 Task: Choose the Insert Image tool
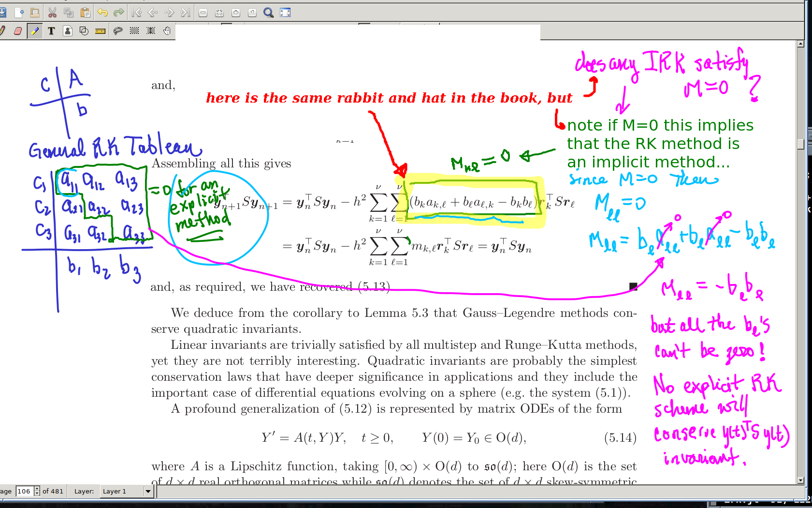[x=68, y=31]
